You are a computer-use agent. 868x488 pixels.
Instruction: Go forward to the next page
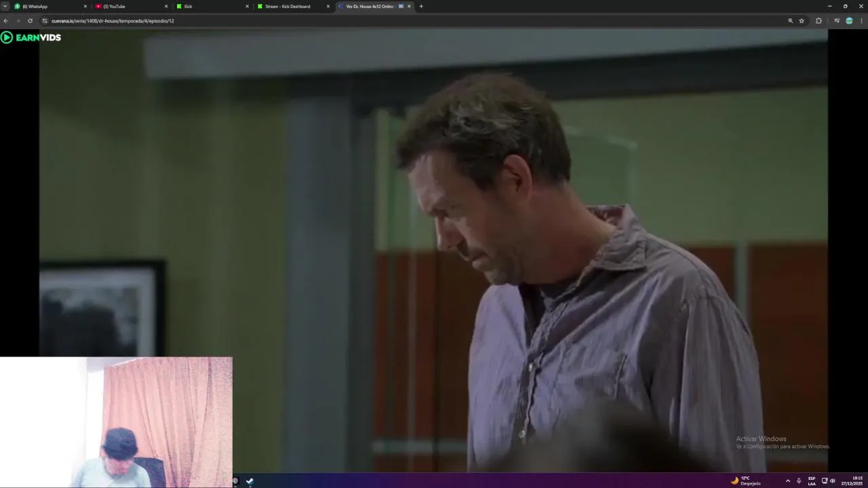click(18, 21)
